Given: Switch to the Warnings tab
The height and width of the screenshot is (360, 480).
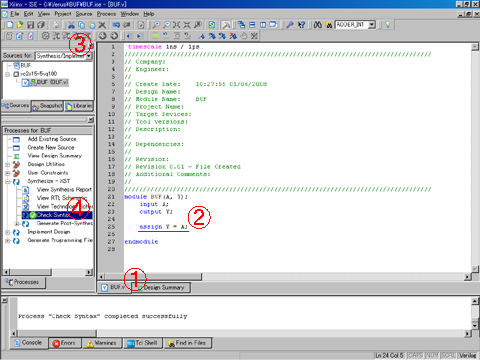Looking at the screenshot, I should point(102,343).
